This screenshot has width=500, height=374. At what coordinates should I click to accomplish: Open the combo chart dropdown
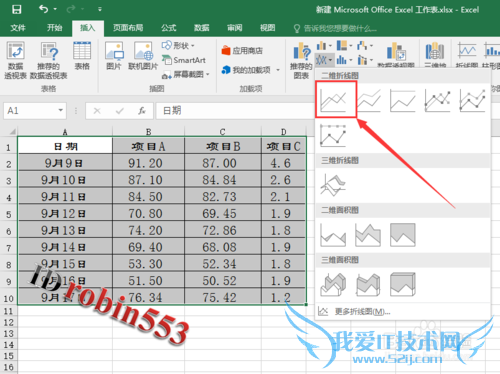click(x=365, y=60)
